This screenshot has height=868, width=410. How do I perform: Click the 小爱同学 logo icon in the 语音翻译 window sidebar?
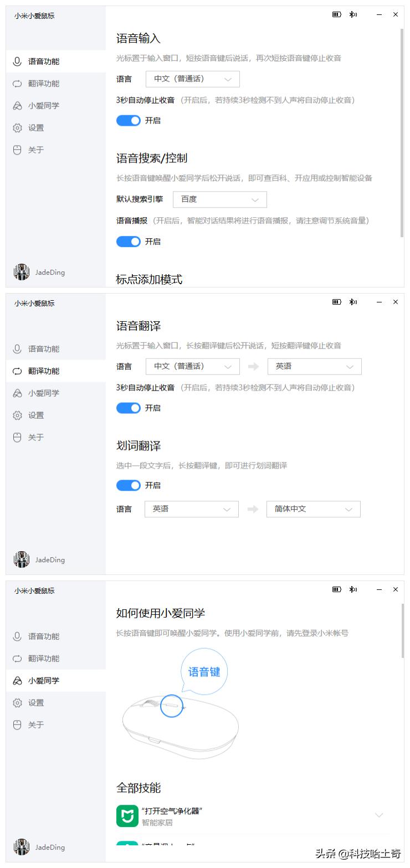(x=17, y=393)
